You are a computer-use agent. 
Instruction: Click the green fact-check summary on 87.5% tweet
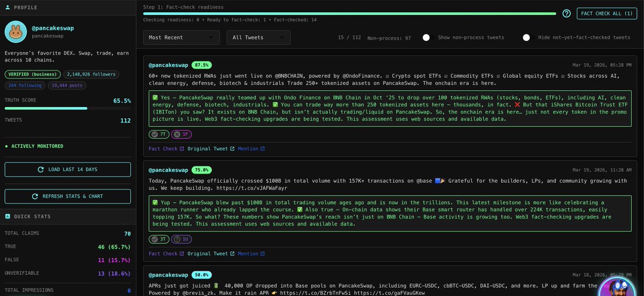(x=390, y=108)
